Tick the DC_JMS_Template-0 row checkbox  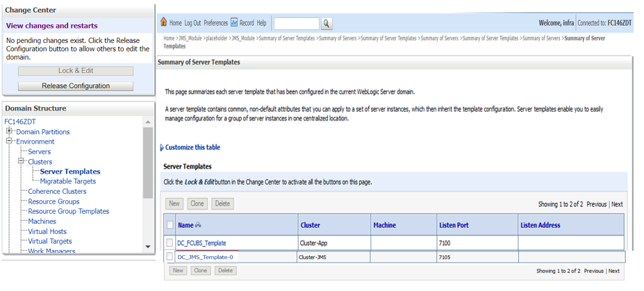click(x=170, y=256)
